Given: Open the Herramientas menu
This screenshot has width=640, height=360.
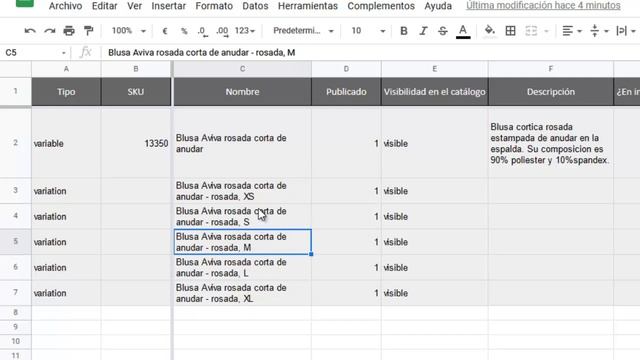Looking at the screenshot, I should pos(308,6).
